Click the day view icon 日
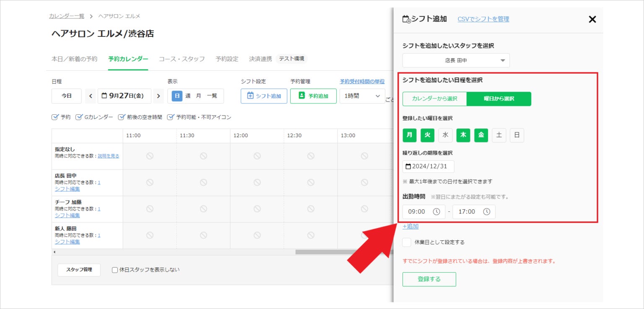Viewport: 644px width, 309px height. [177, 96]
